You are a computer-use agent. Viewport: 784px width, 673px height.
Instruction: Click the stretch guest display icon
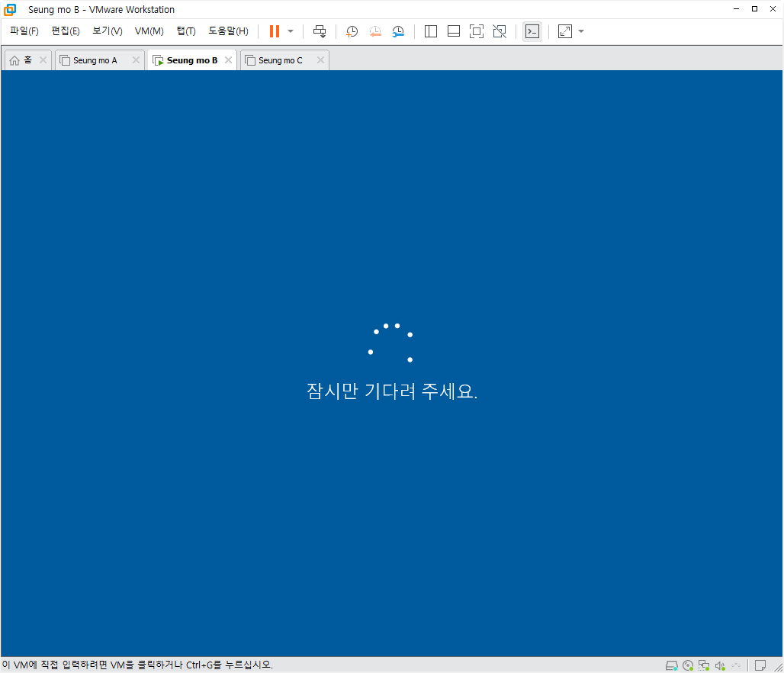[564, 31]
